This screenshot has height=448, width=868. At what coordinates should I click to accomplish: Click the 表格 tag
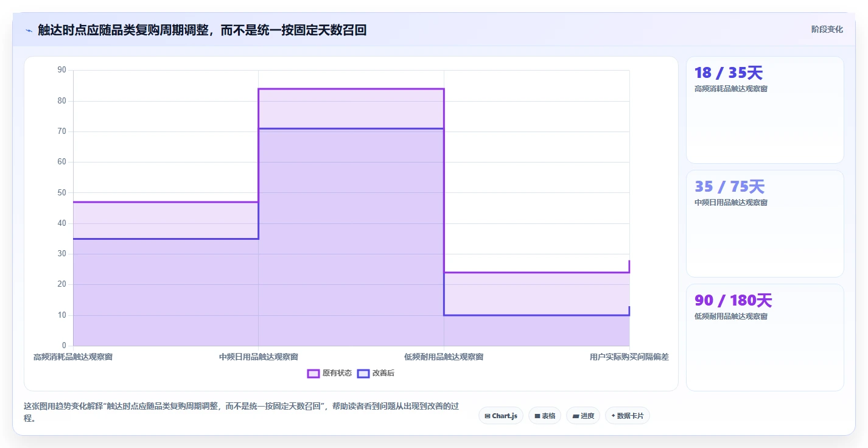click(545, 416)
